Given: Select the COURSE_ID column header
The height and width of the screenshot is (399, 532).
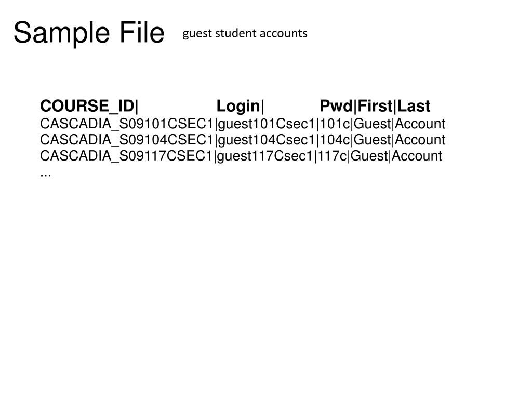Looking at the screenshot, I should 87,106.
